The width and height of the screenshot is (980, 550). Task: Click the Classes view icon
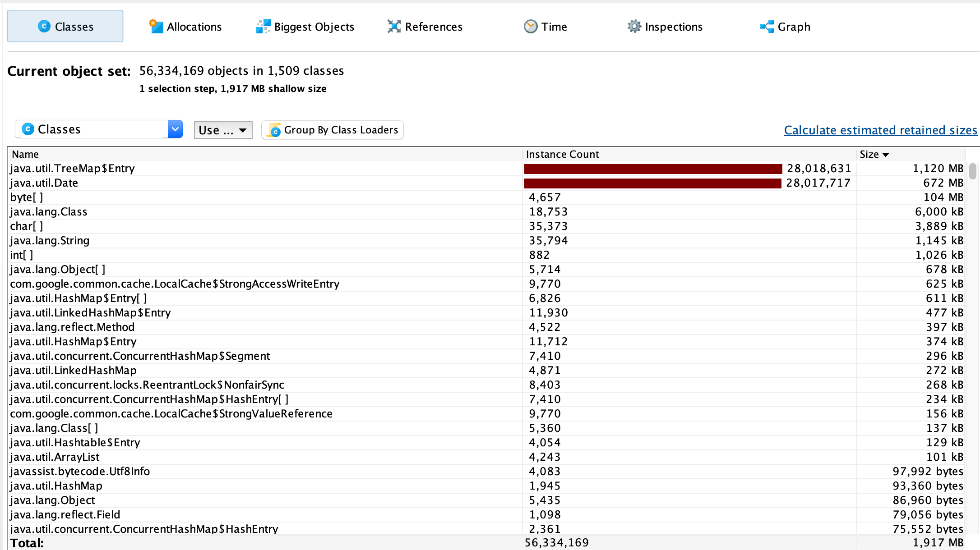coord(44,27)
